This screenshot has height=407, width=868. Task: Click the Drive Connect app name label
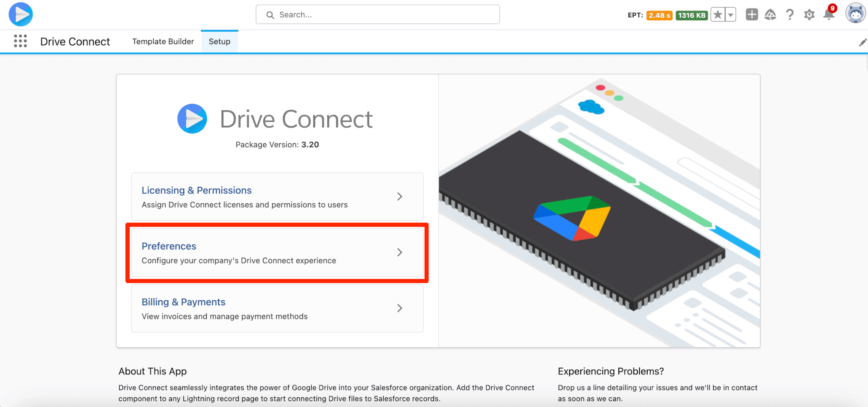tap(75, 42)
